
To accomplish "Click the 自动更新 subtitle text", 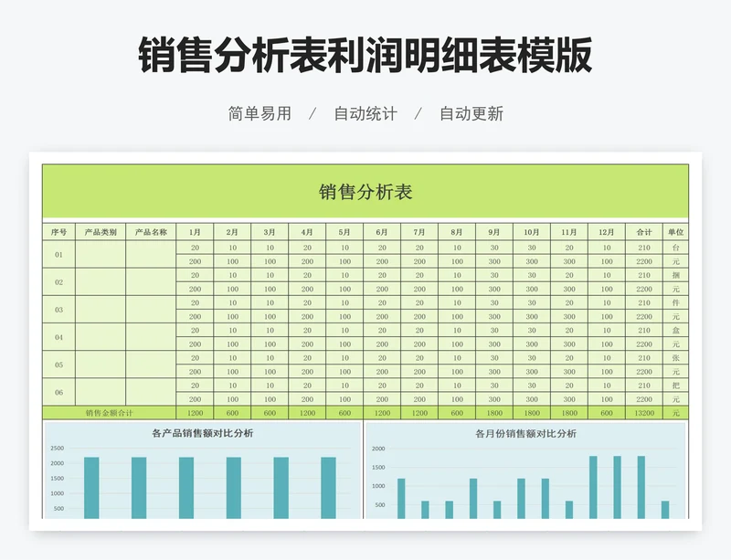I will click(471, 114).
